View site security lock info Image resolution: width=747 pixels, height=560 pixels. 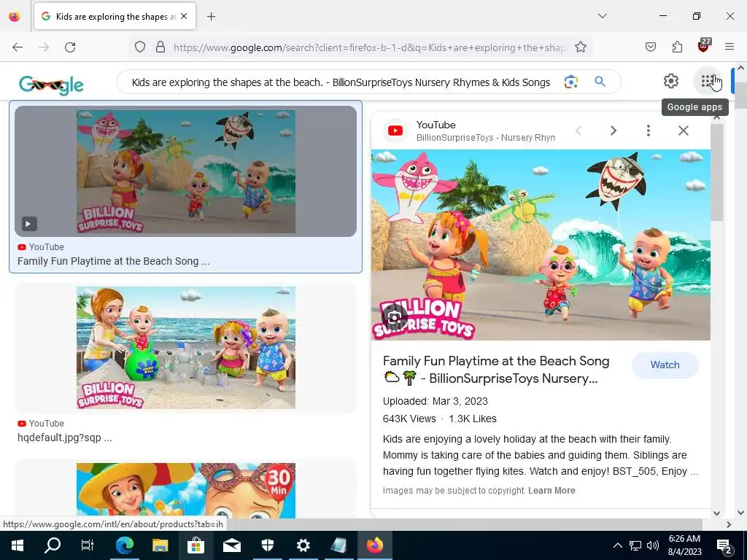tap(160, 47)
